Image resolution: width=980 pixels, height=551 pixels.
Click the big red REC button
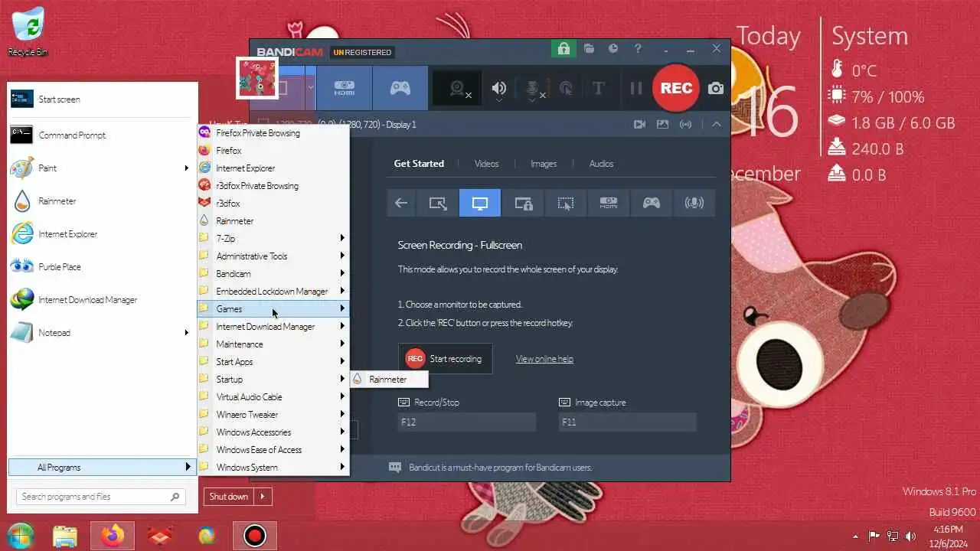coord(676,88)
